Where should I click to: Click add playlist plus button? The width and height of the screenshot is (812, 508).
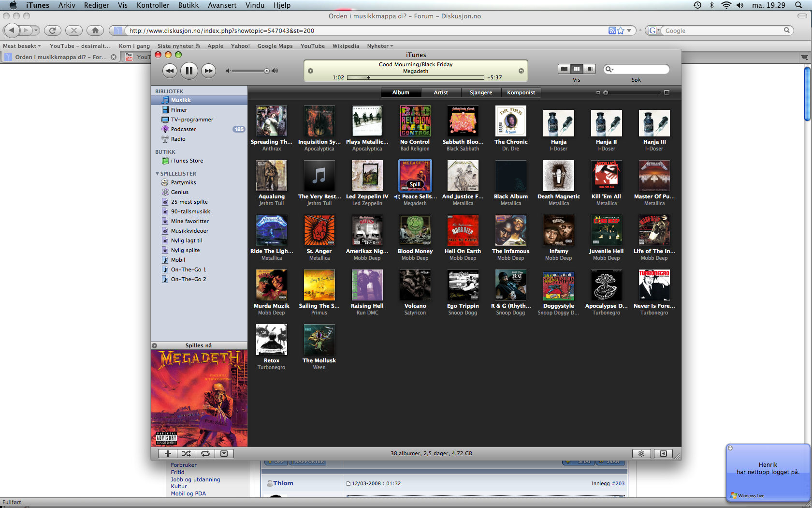click(x=168, y=453)
